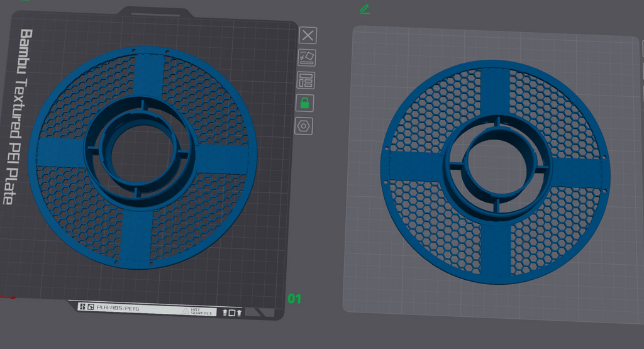This screenshot has width=644, height=349.
Task: Click the green plate number 01
Action: click(294, 299)
